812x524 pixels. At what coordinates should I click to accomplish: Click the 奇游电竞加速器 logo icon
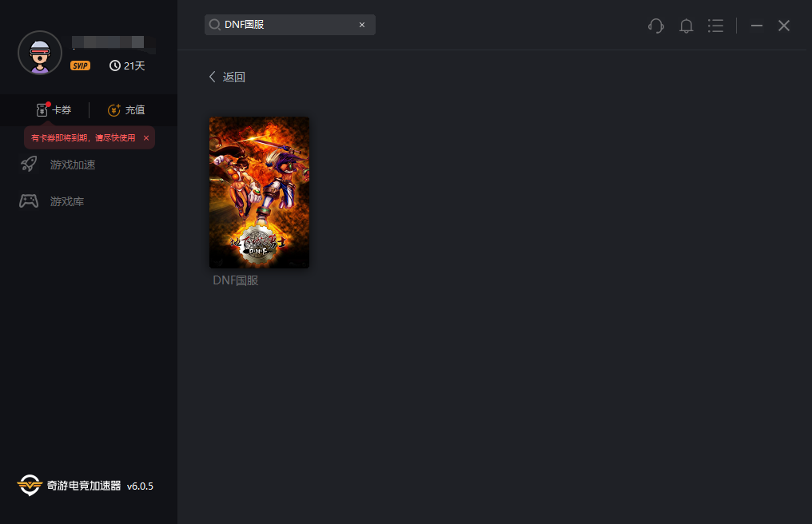(30, 485)
